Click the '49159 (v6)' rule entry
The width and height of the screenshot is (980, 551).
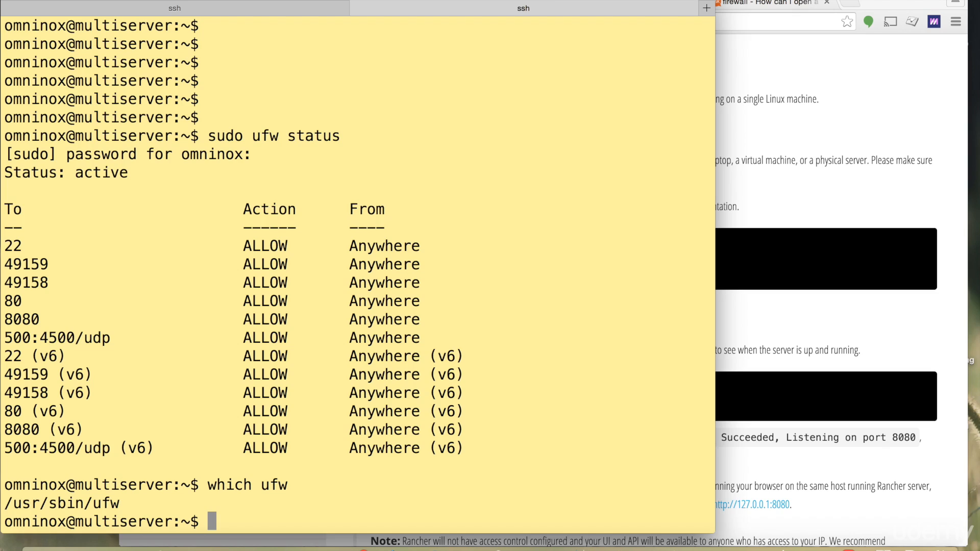point(48,374)
